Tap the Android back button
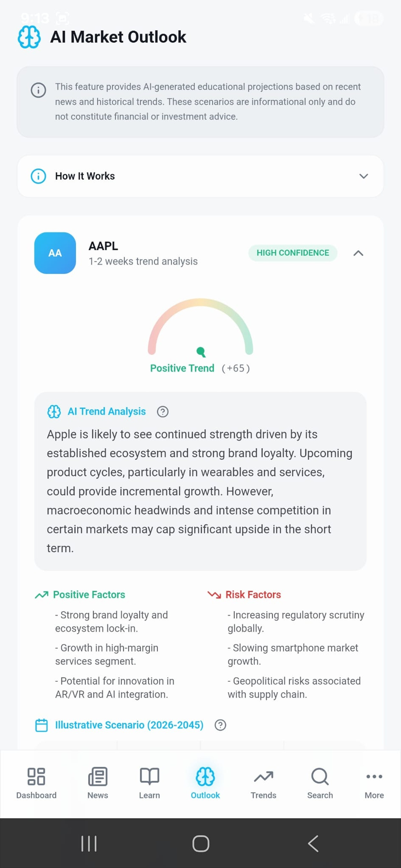Screen dimensions: 401x868 tap(313, 843)
